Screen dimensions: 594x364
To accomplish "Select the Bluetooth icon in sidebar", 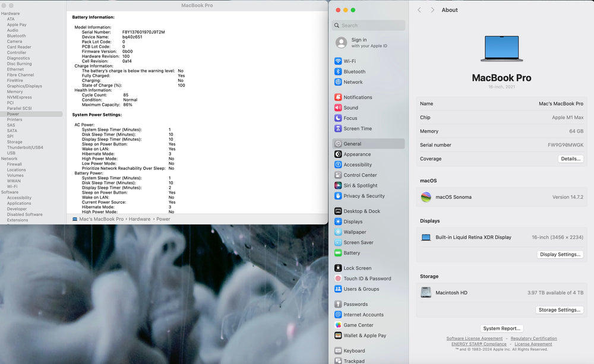I will click(338, 72).
